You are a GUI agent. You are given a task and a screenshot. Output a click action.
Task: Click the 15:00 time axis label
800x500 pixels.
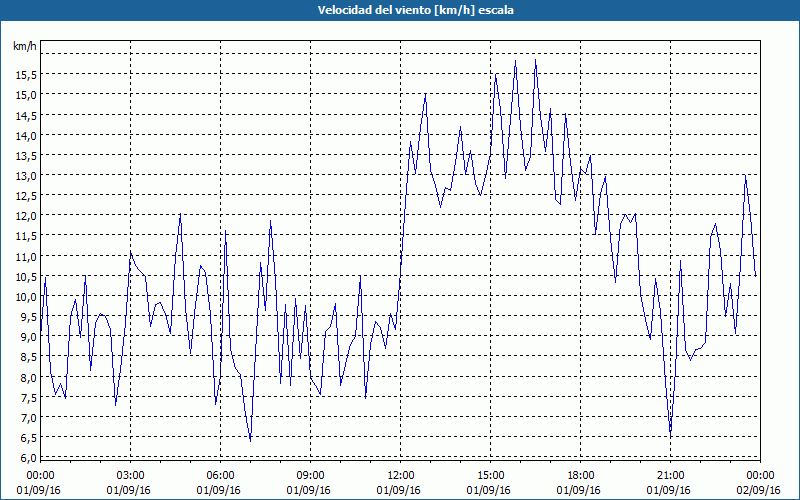point(490,476)
